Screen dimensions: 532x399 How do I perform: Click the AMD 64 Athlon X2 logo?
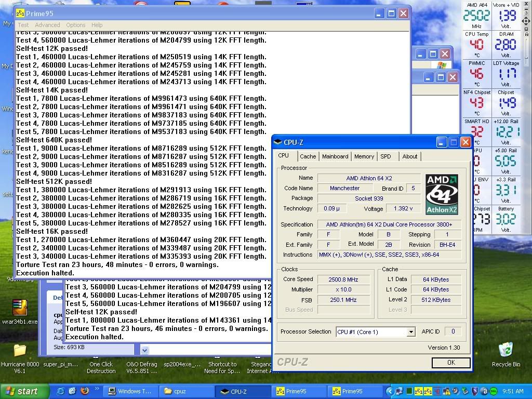442,194
